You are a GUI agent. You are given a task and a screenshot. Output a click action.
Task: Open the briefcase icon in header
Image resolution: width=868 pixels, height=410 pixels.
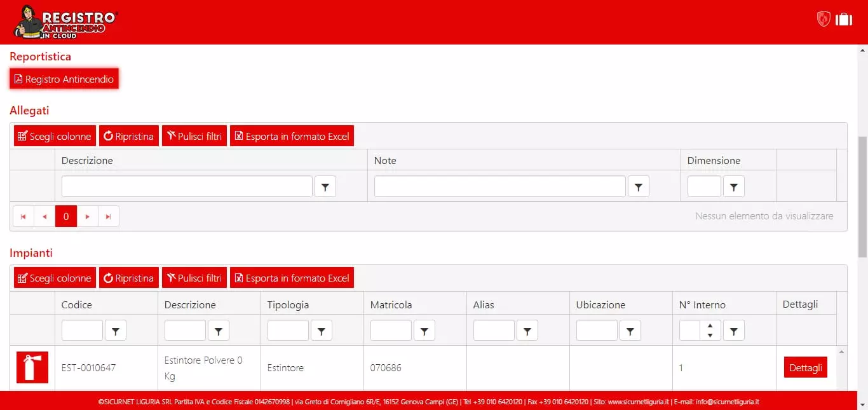click(x=844, y=19)
